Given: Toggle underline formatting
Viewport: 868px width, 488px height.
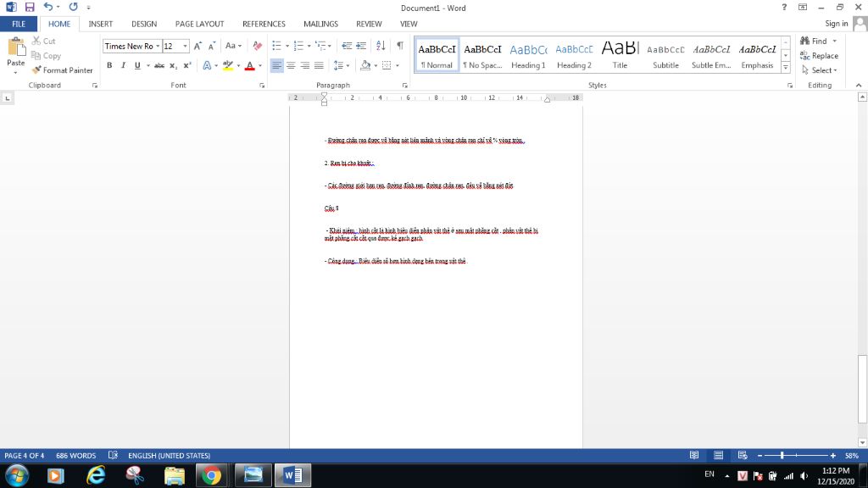Looking at the screenshot, I should (137, 65).
